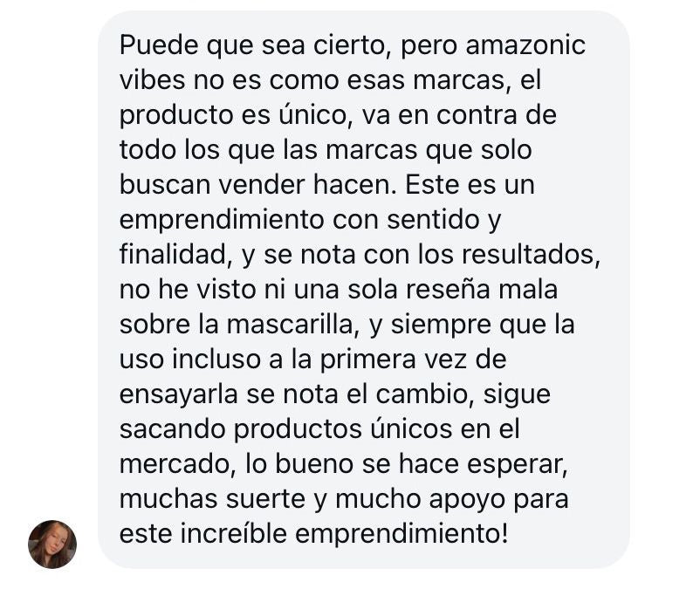Select the gray message bubble
This screenshot has height=589, width=700.
pos(364,290)
